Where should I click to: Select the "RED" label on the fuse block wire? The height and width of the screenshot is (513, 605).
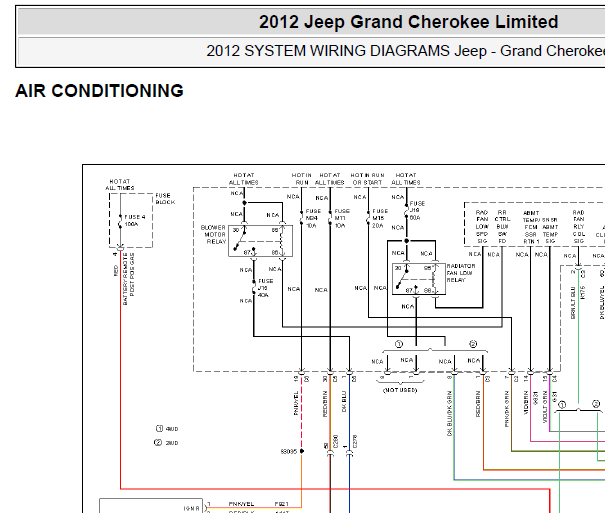click(116, 270)
